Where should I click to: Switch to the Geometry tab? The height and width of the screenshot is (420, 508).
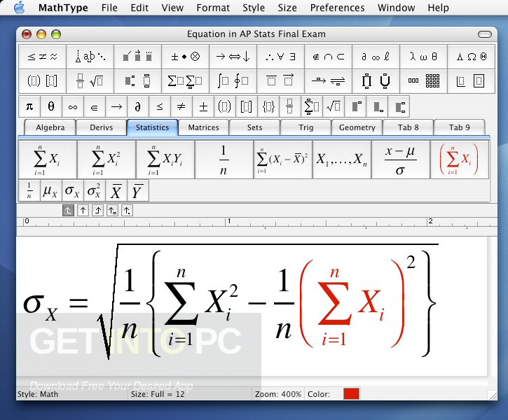pyautogui.click(x=357, y=127)
